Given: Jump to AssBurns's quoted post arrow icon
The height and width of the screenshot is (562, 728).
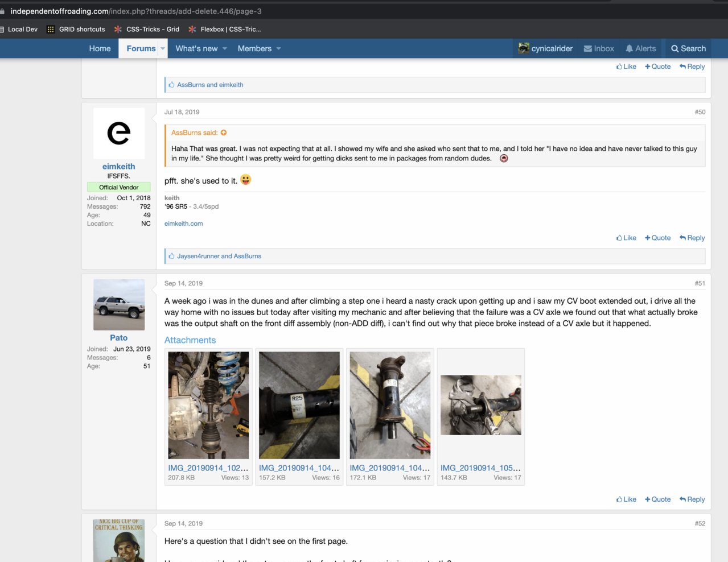Looking at the screenshot, I should (224, 133).
